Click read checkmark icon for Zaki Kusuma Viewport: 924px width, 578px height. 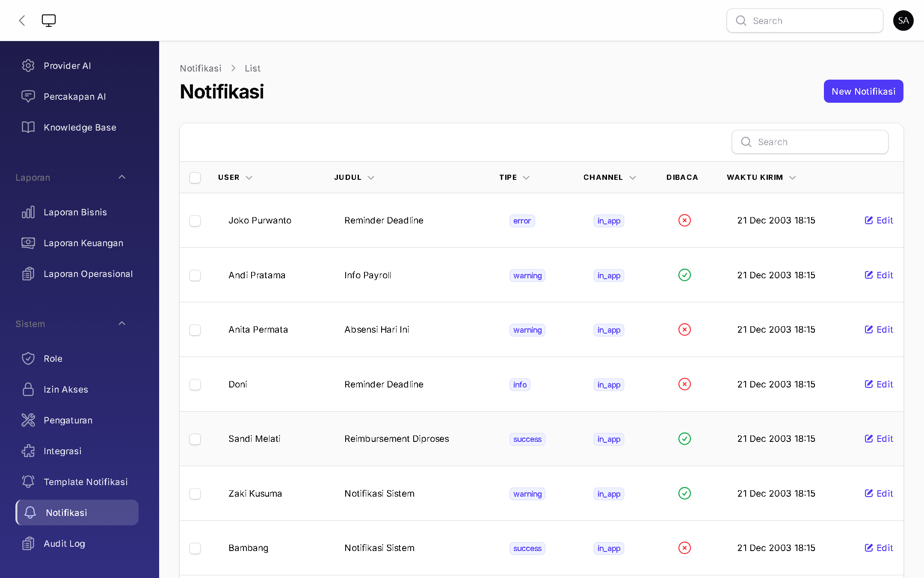[x=684, y=493]
